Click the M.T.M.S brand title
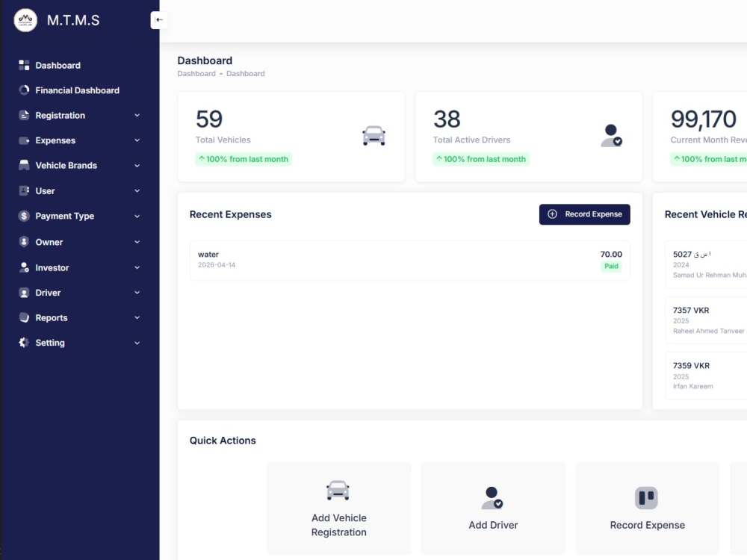 (73, 20)
